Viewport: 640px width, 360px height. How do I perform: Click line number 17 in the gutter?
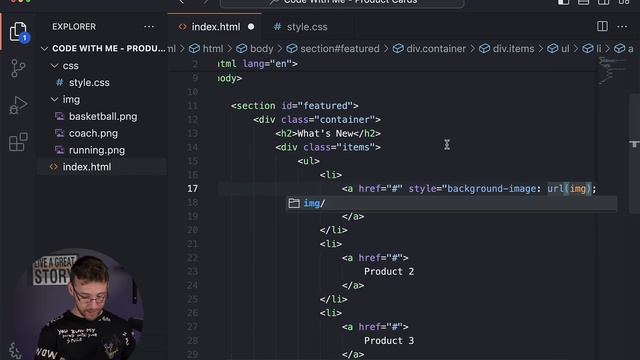click(x=192, y=189)
